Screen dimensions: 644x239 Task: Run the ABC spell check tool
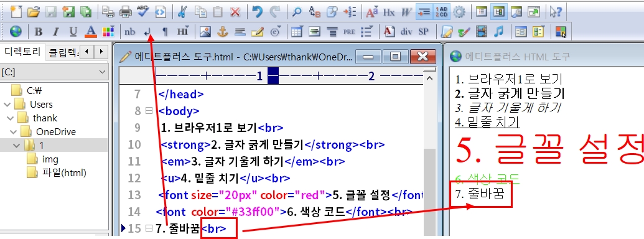click(143, 11)
